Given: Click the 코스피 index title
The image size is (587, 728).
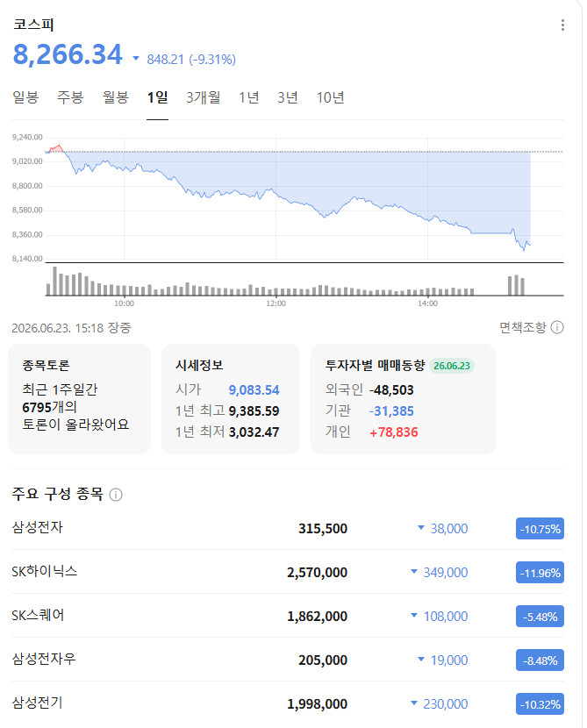Looking at the screenshot, I should (x=33, y=25).
